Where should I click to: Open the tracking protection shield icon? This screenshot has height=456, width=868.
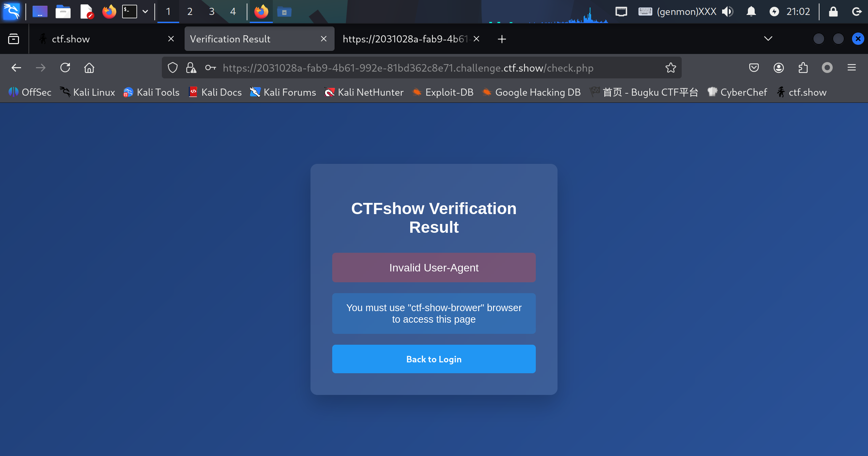(173, 68)
